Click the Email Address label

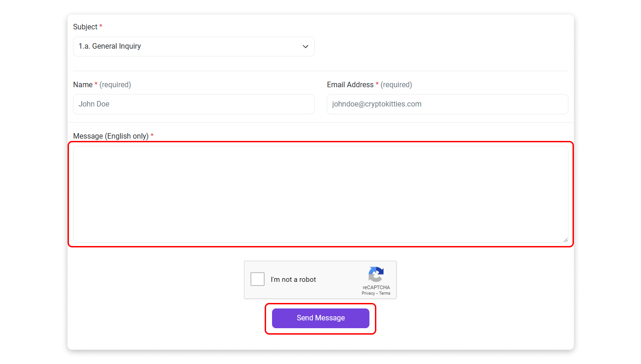pyautogui.click(x=350, y=85)
